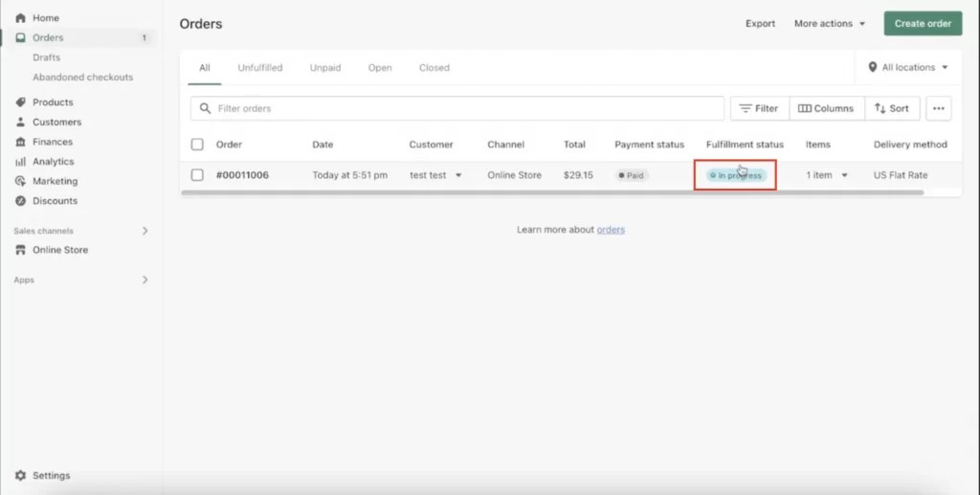The image size is (980, 495).
Task: Expand the Sales channels section chevron
Action: click(145, 231)
